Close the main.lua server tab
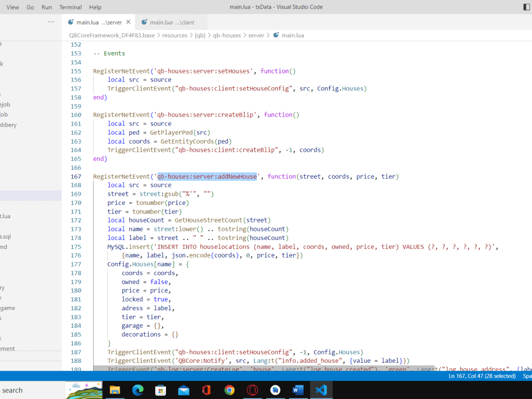The height and width of the screenshot is (399, 532). pyautogui.click(x=128, y=22)
